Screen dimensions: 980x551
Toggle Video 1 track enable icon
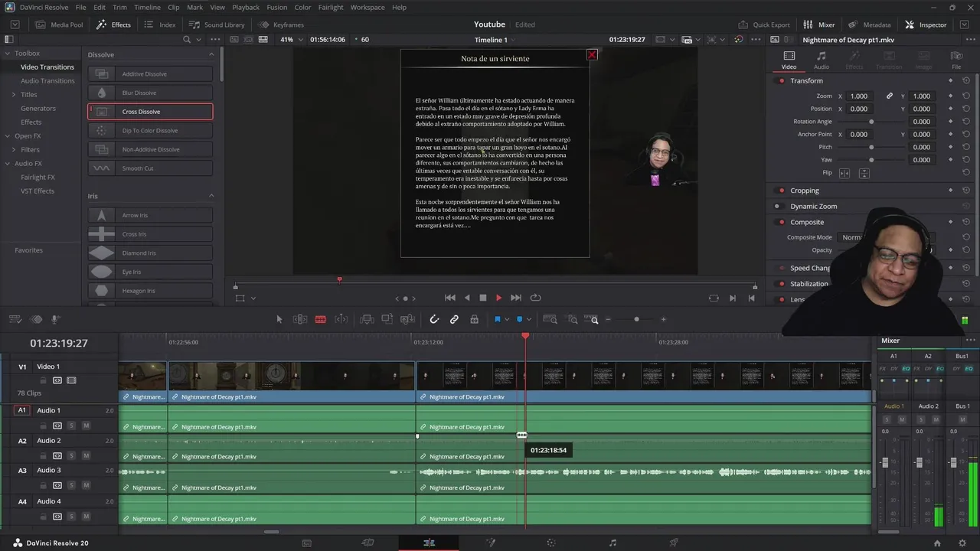(71, 380)
